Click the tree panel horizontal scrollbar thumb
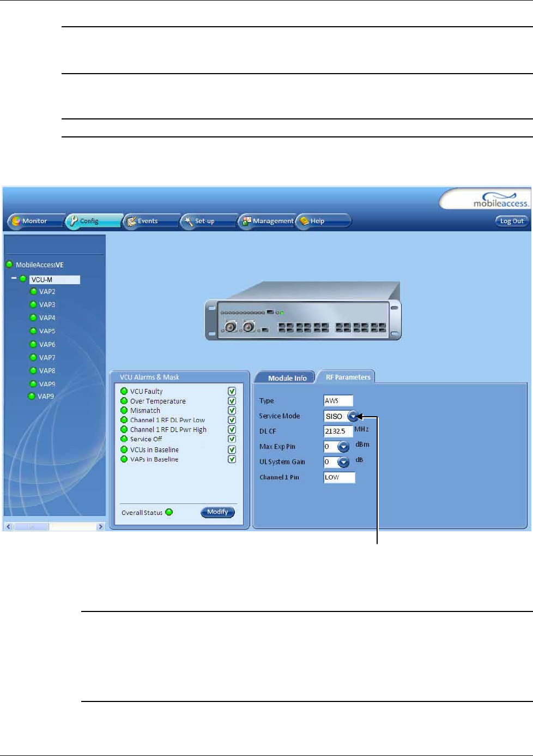The width and height of the screenshot is (533, 756). point(31,526)
